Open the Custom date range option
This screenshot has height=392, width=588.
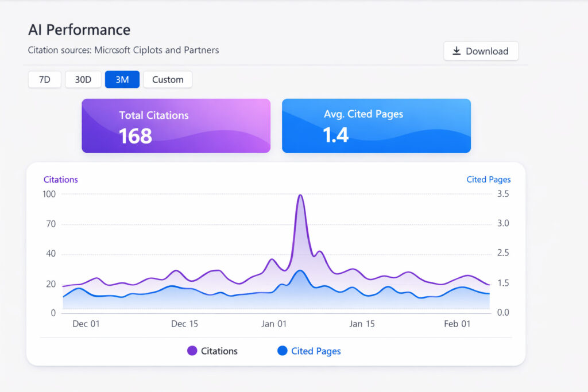168,79
